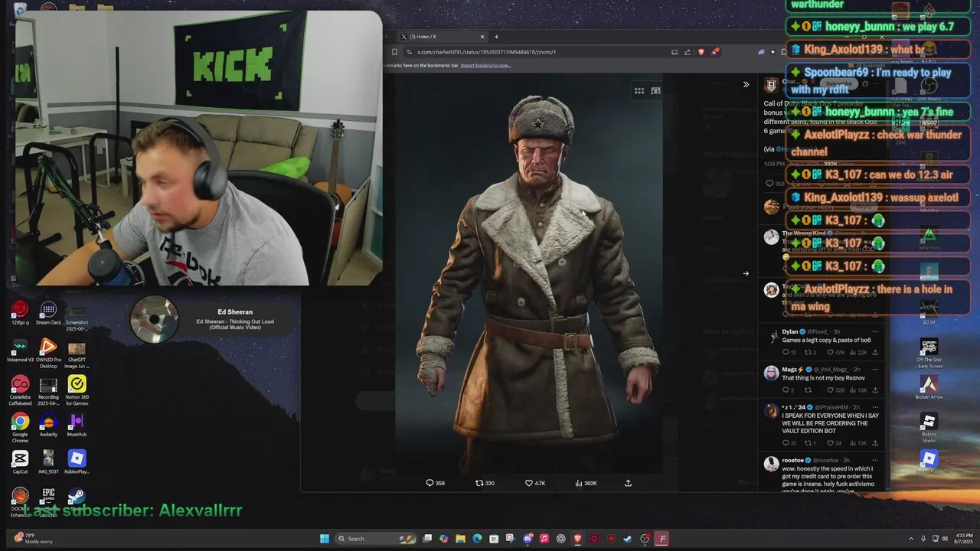The width and height of the screenshot is (980, 551).
Task: Open Voicemod V3 desktop shortcut
Action: point(20,351)
